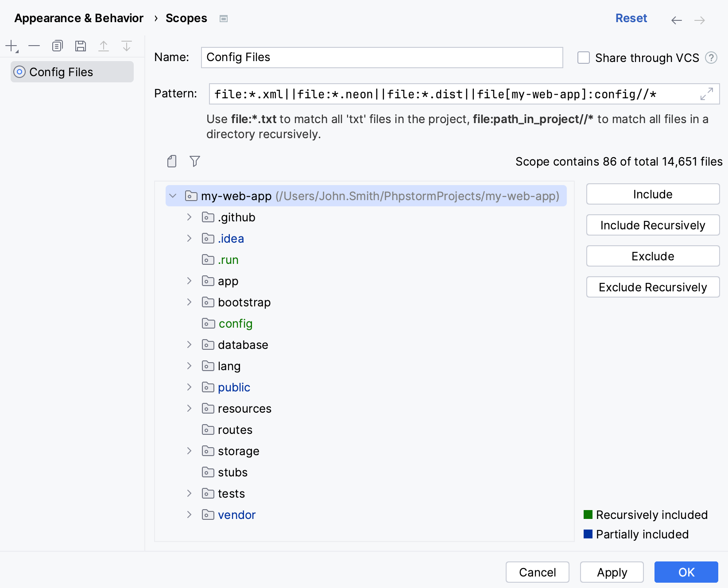
Task: Move scope up with the upload arrow icon
Action: point(104,46)
